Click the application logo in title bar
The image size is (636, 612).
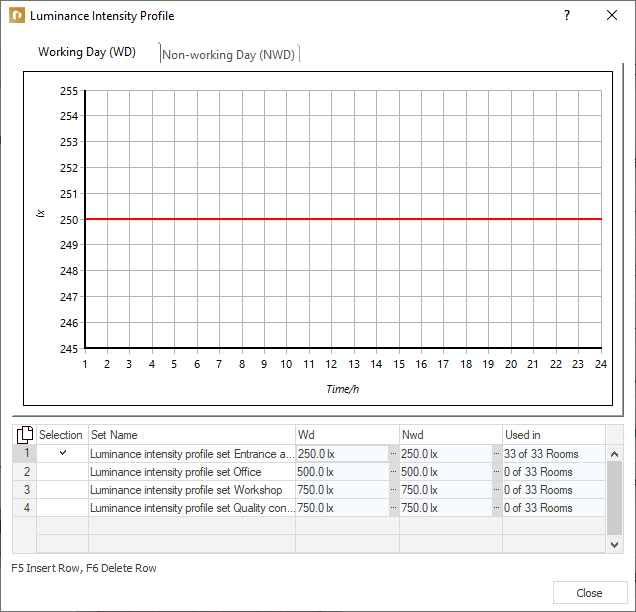click(x=17, y=15)
